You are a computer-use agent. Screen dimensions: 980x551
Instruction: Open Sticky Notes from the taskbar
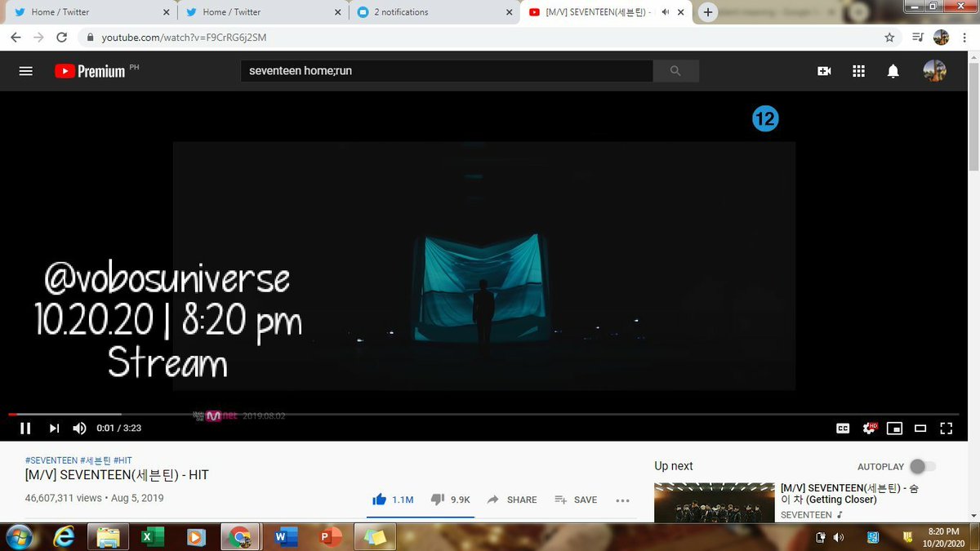tap(375, 537)
